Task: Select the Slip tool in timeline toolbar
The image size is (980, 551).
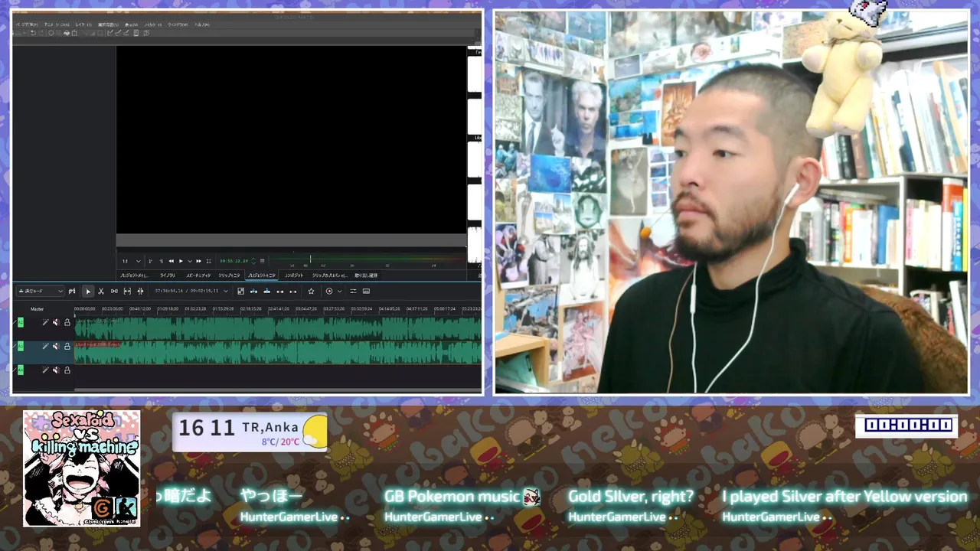Action: [x=127, y=292]
